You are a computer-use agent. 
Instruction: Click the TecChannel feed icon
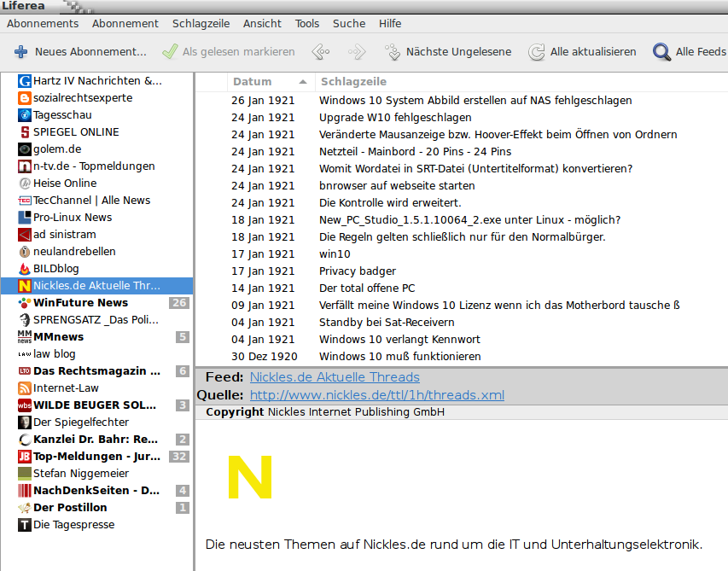point(25,201)
